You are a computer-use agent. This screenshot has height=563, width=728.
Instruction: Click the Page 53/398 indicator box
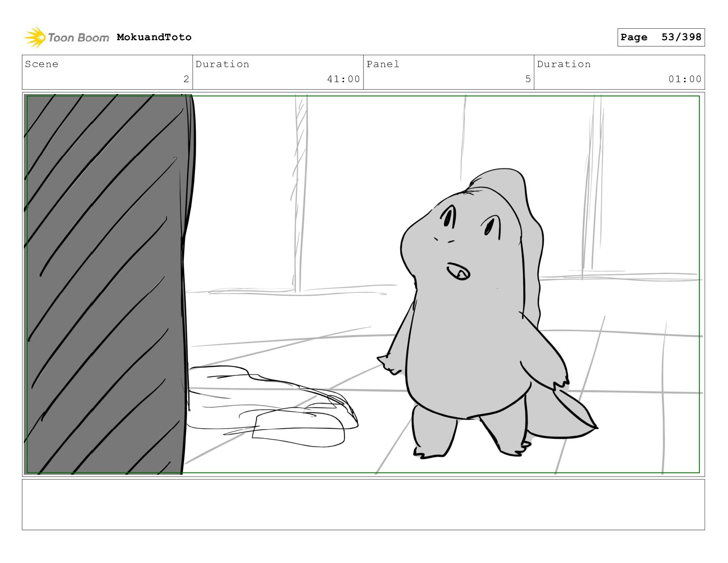661,37
